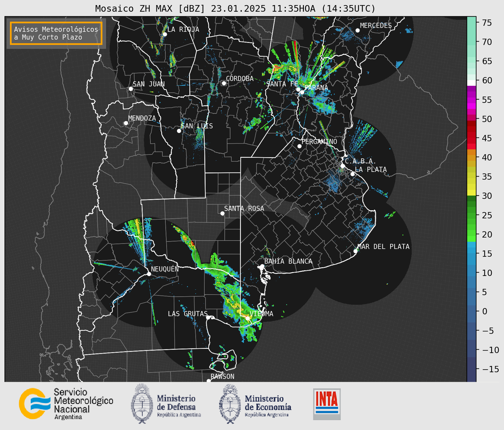The image size is (504, 430).
Task: Select the Rawson city marker
Action: pos(209,381)
